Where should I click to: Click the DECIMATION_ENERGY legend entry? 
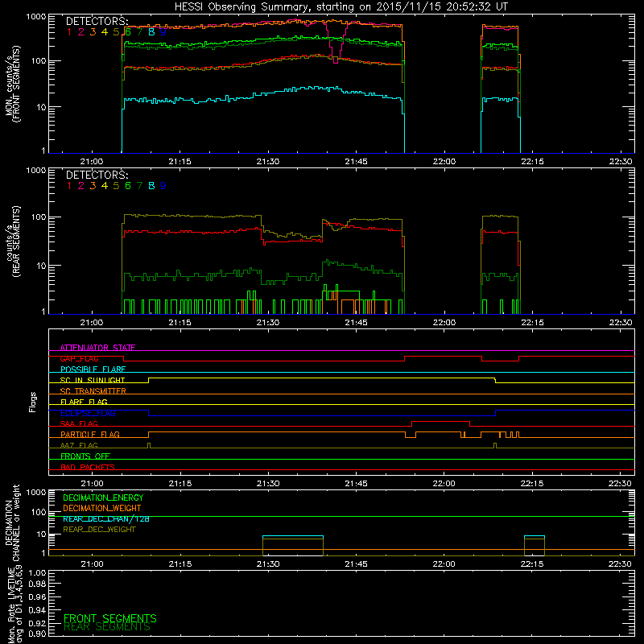103,497
